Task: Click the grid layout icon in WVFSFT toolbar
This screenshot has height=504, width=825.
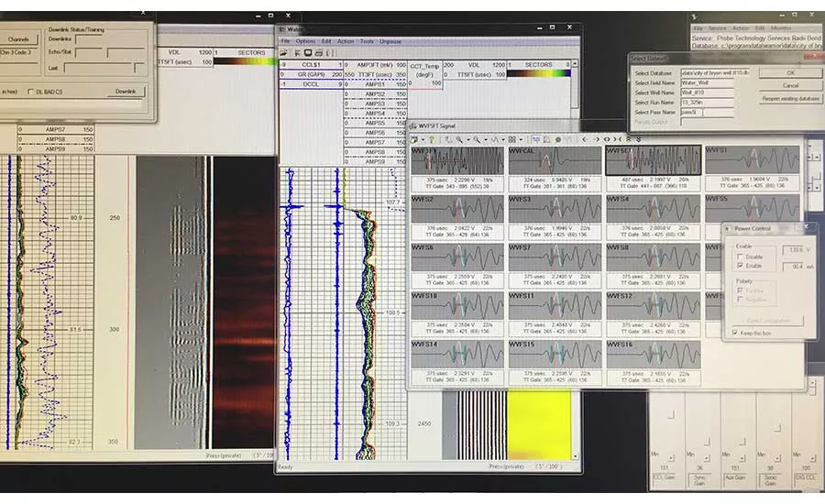Action: pos(511,139)
